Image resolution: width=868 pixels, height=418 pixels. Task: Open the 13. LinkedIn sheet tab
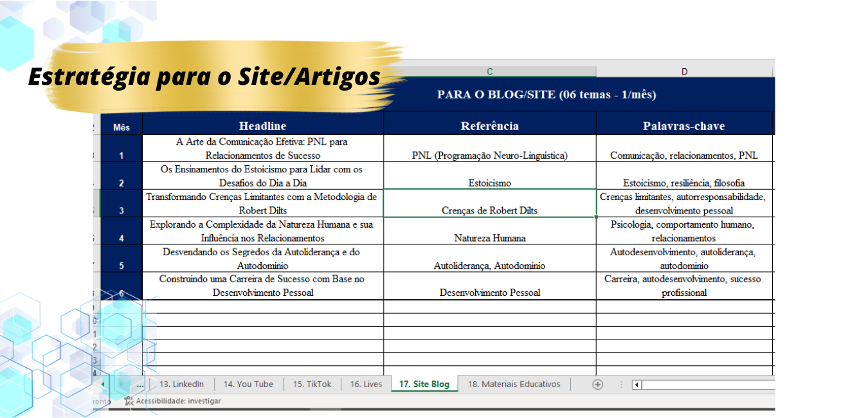(x=181, y=385)
